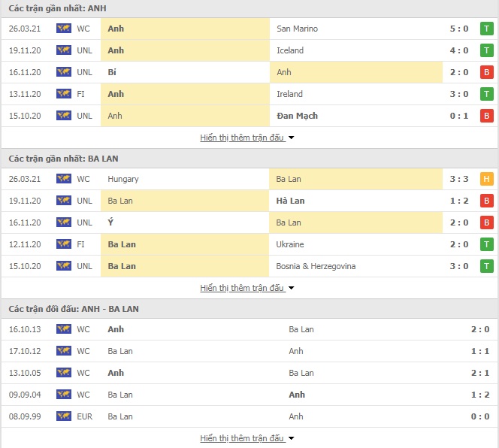Expand more matches under the ANH recent matches section

[246, 138]
